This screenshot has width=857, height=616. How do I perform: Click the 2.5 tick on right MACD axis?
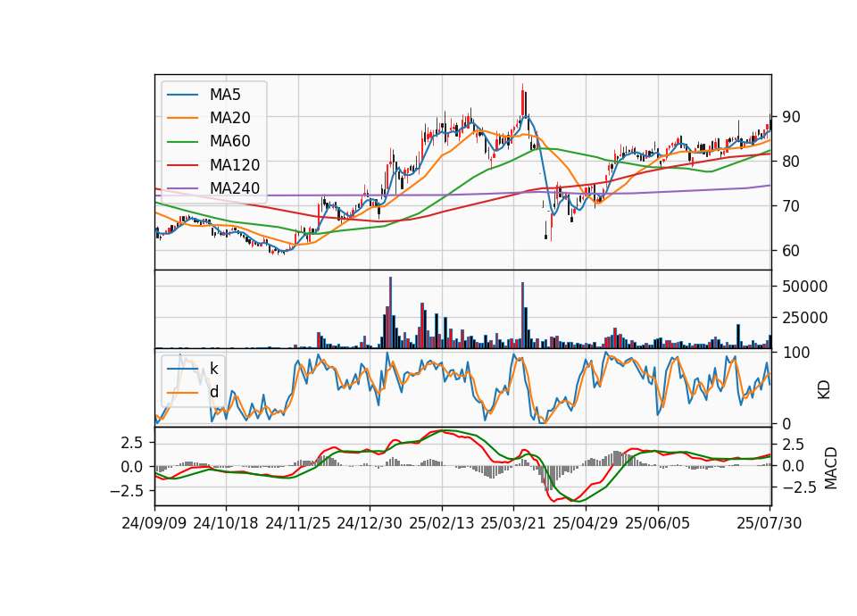(793, 445)
